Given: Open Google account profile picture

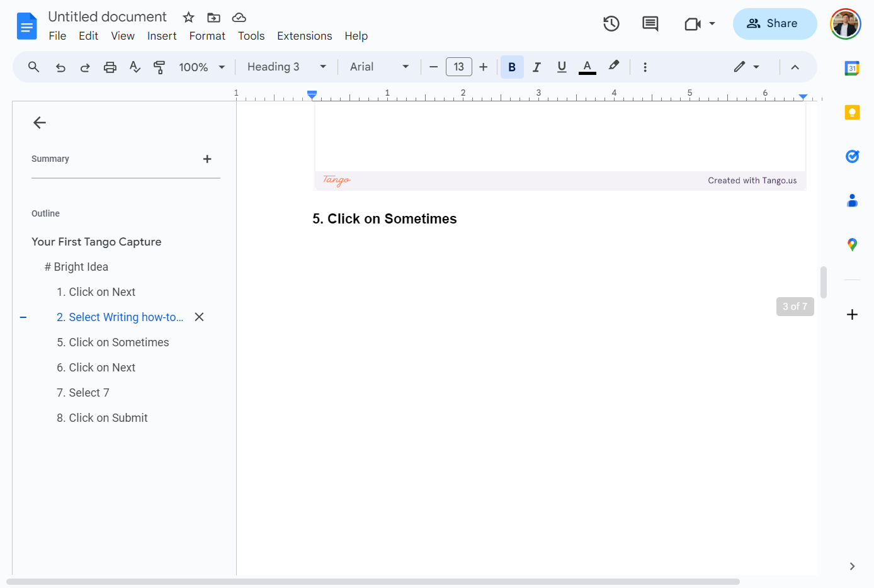Looking at the screenshot, I should pyautogui.click(x=845, y=24).
